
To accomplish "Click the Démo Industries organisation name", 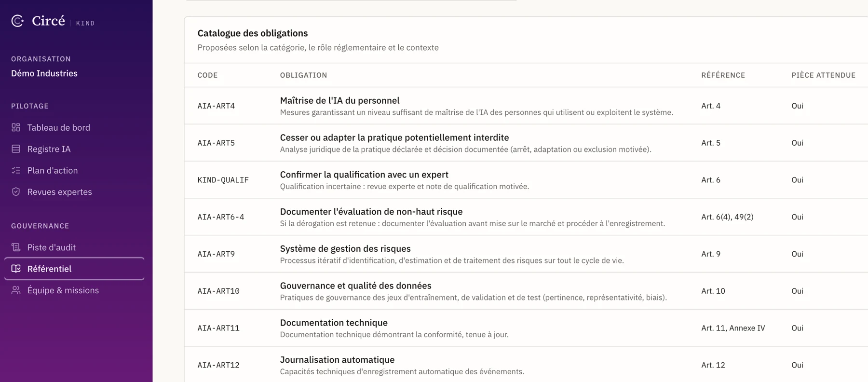I will [44, 73].
